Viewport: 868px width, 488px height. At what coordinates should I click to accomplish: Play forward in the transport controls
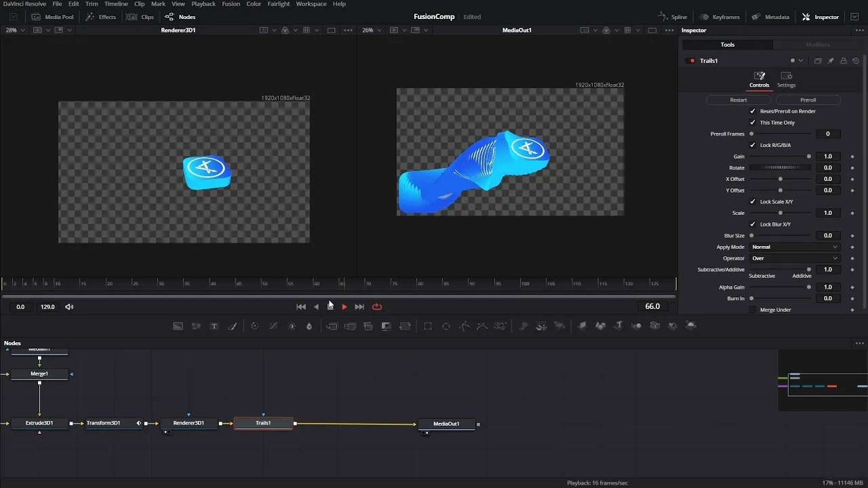344,307
